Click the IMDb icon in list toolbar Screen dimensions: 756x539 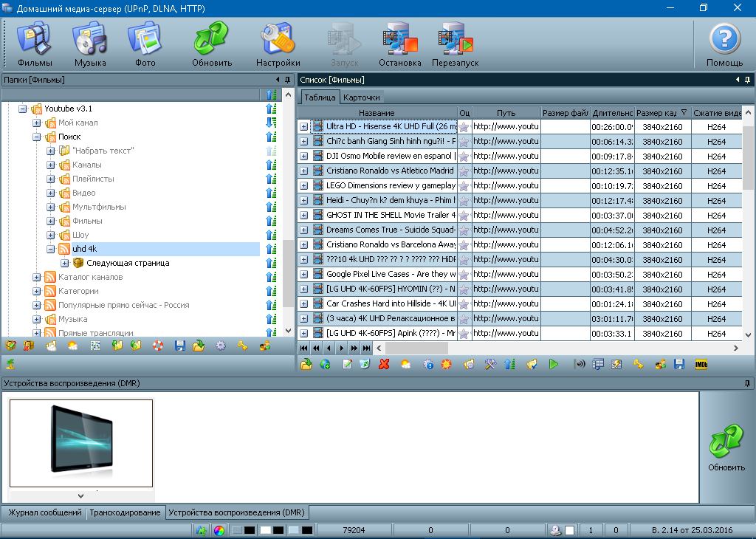(701, 364)
